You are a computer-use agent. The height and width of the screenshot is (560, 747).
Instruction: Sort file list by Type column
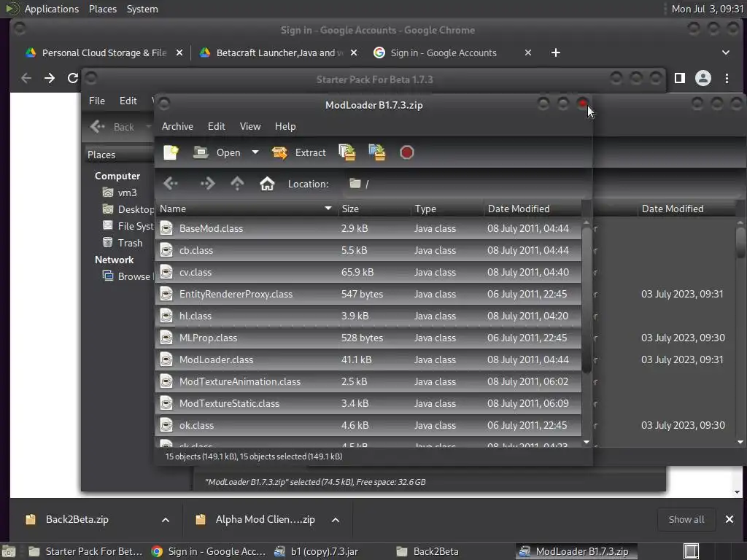click(x=447, y=209)
